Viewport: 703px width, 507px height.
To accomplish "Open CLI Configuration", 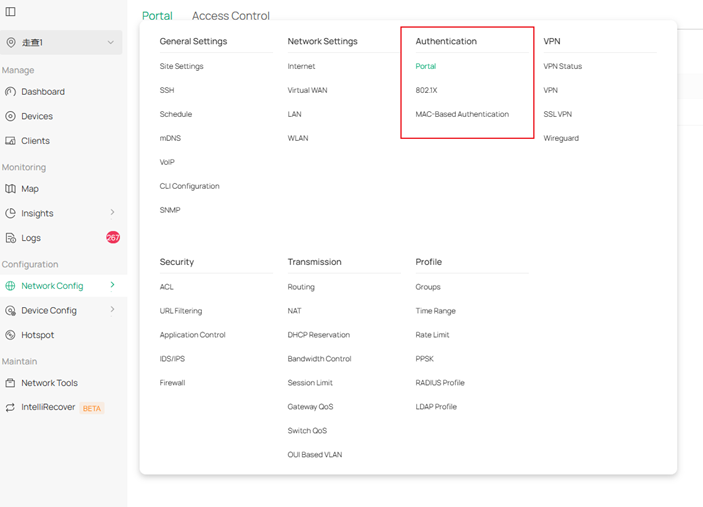I will point(190,186).
